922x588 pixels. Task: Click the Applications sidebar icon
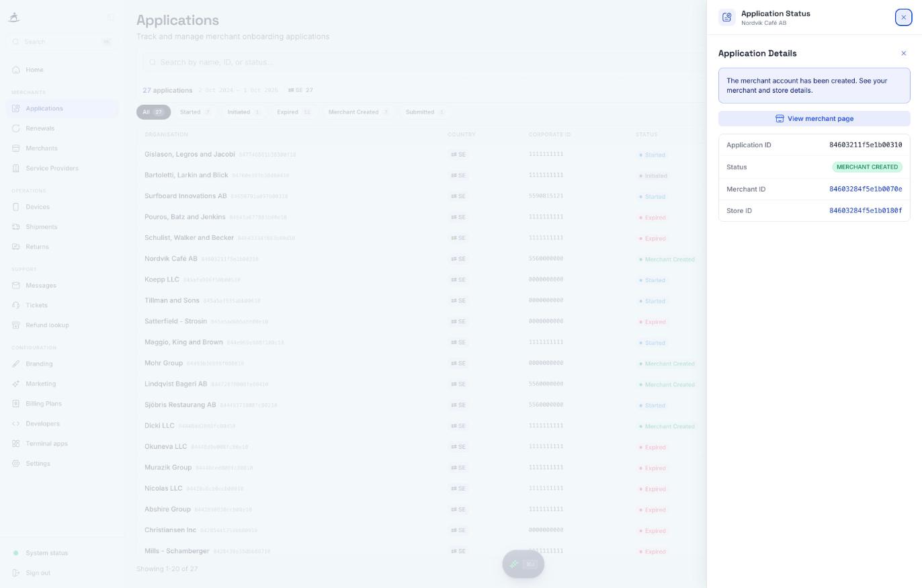coord(16,109)
